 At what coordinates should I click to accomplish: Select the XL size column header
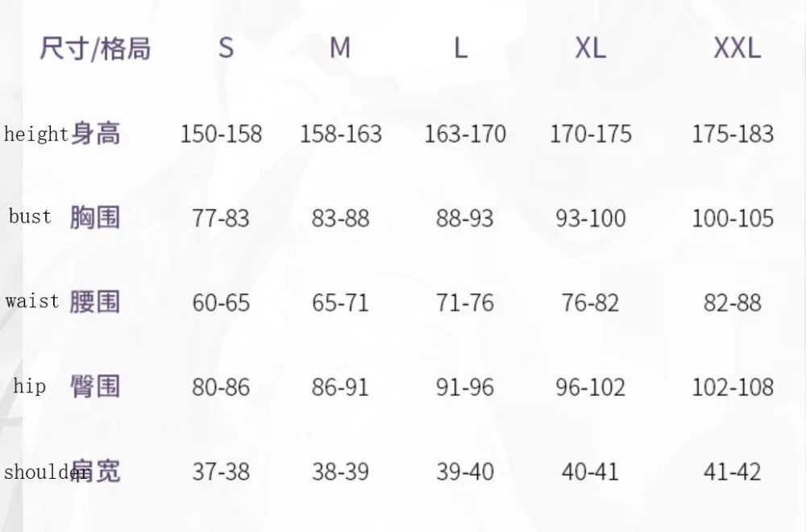(590, 48)
